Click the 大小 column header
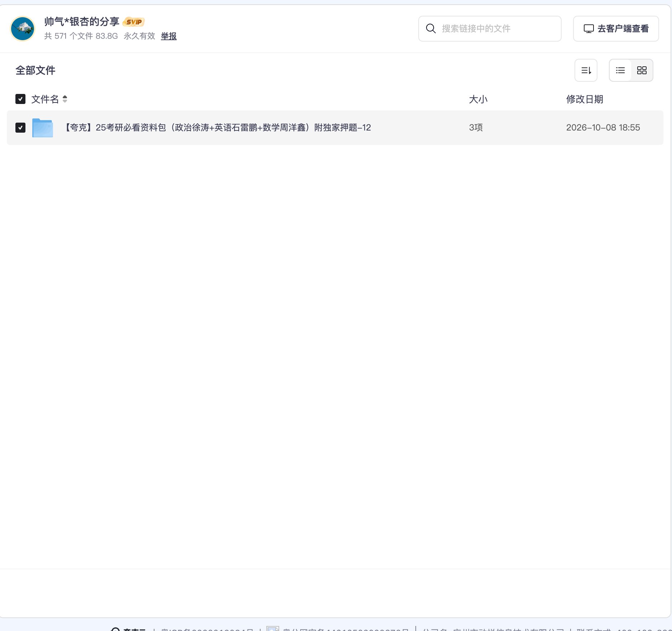The image size is (672, 631). [x=478, y=99]
